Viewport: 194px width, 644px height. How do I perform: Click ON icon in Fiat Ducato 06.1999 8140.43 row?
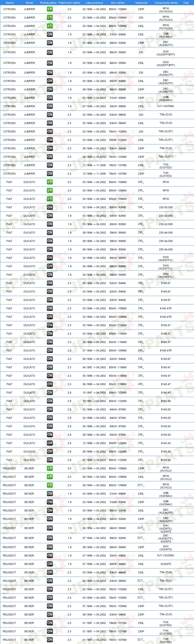pos(50,452)
